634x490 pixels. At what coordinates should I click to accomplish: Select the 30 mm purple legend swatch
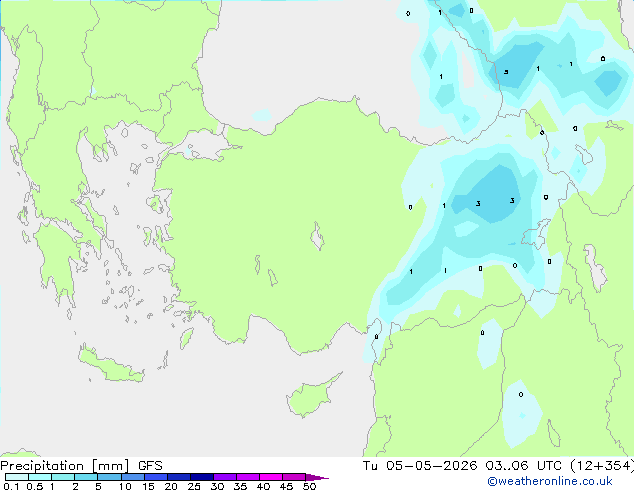[x=224, y=477]
